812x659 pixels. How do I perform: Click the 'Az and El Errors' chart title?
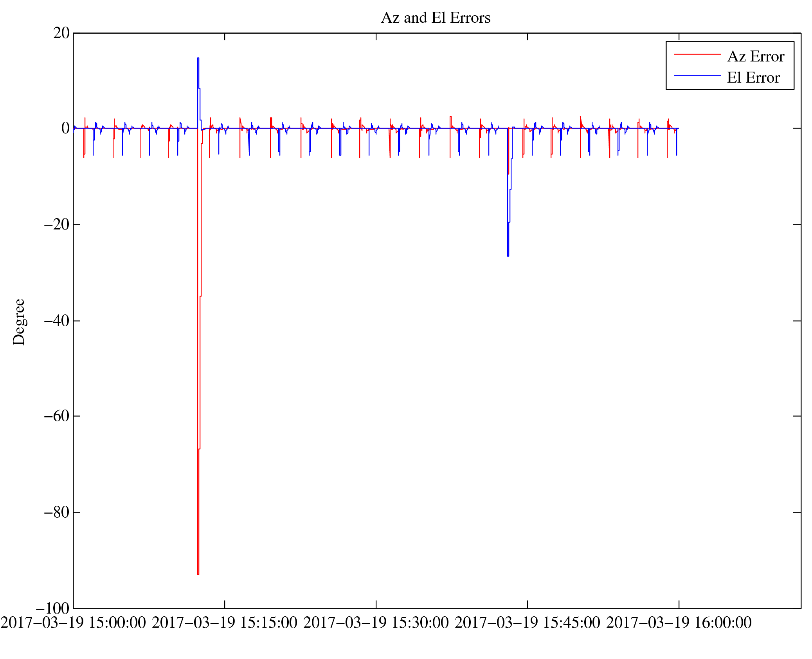point(436,18)
